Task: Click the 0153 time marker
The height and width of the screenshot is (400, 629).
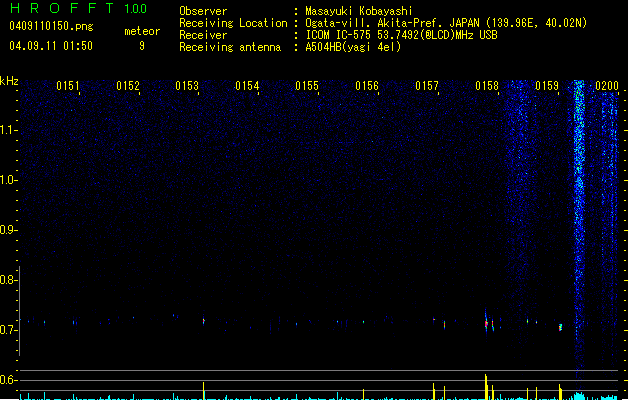Action: click(x=187, y=85)
